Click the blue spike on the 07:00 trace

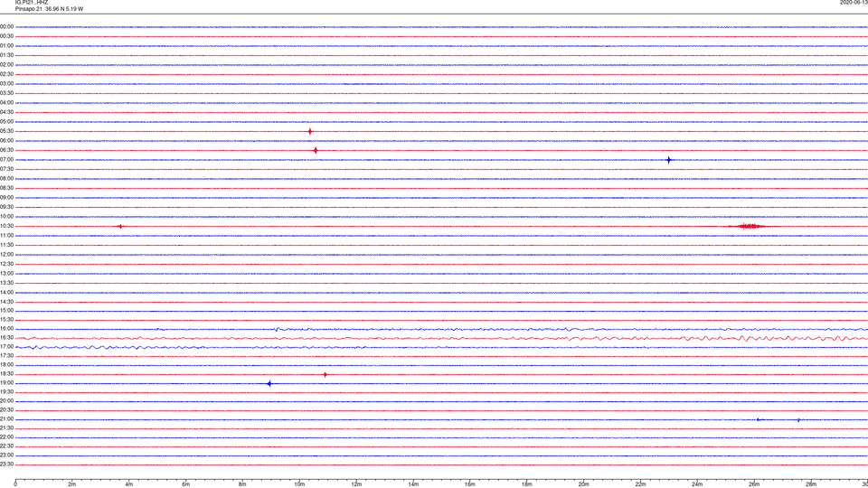(x=669, y=160)
